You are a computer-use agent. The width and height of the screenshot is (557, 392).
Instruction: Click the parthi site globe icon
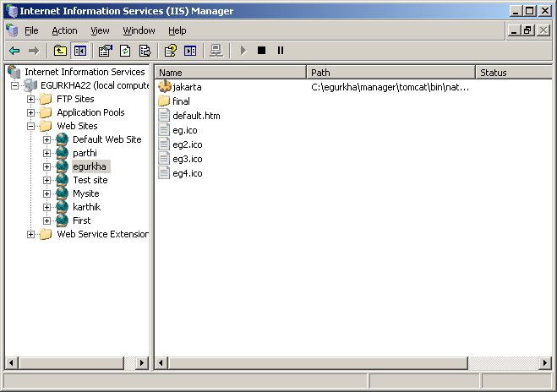63,153
